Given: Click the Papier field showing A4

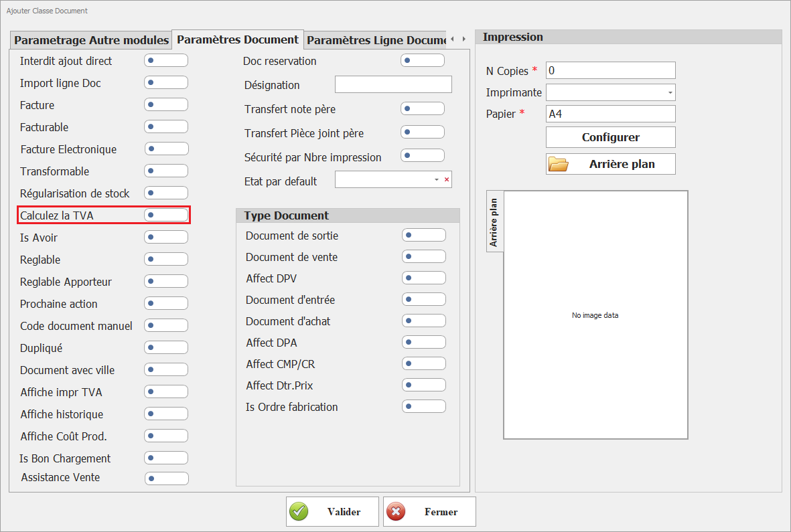Looking at the screenshot, I should point(610,114).
